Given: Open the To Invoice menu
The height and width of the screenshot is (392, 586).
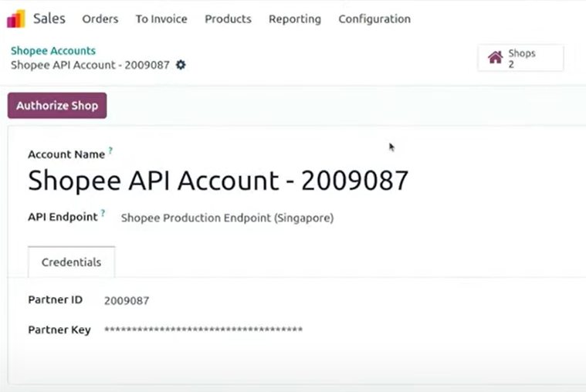Looking at the screenshot, I should 161,19.
